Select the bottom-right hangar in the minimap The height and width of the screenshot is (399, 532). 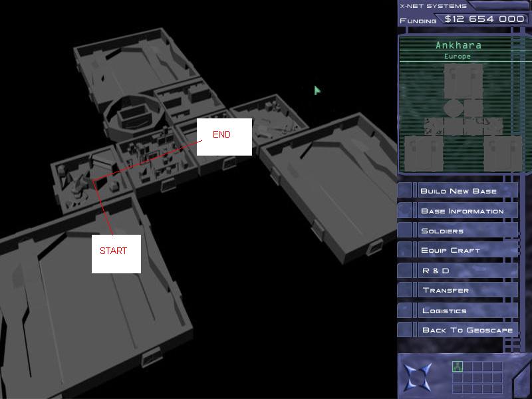tap(503, 153)
